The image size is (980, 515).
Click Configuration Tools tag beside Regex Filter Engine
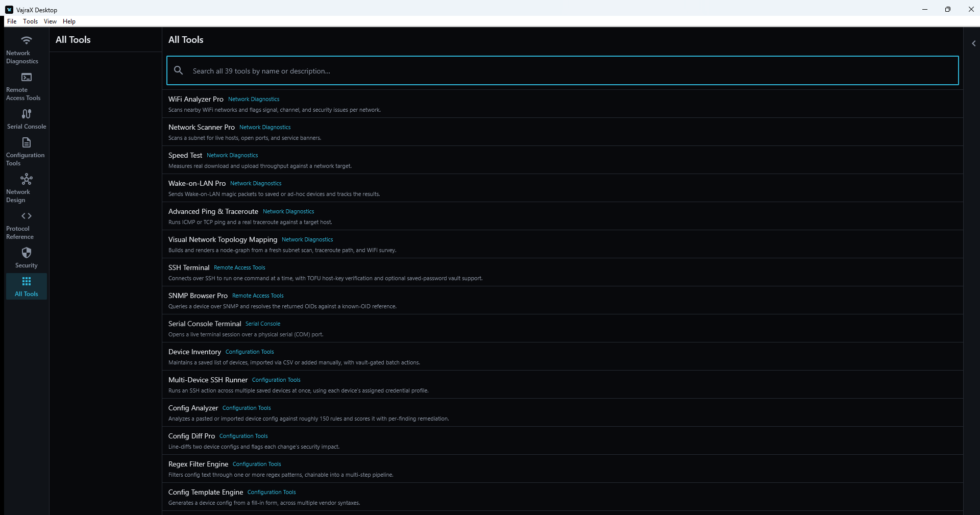257,464
